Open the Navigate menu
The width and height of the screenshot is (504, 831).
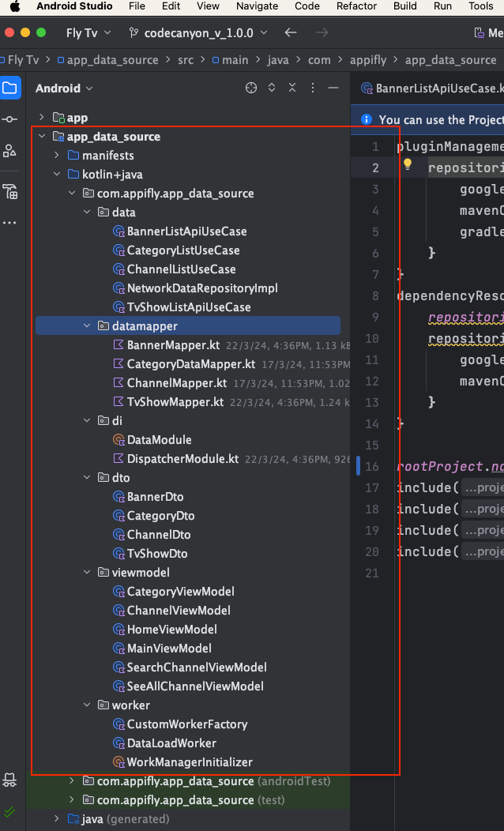point(257,6)
